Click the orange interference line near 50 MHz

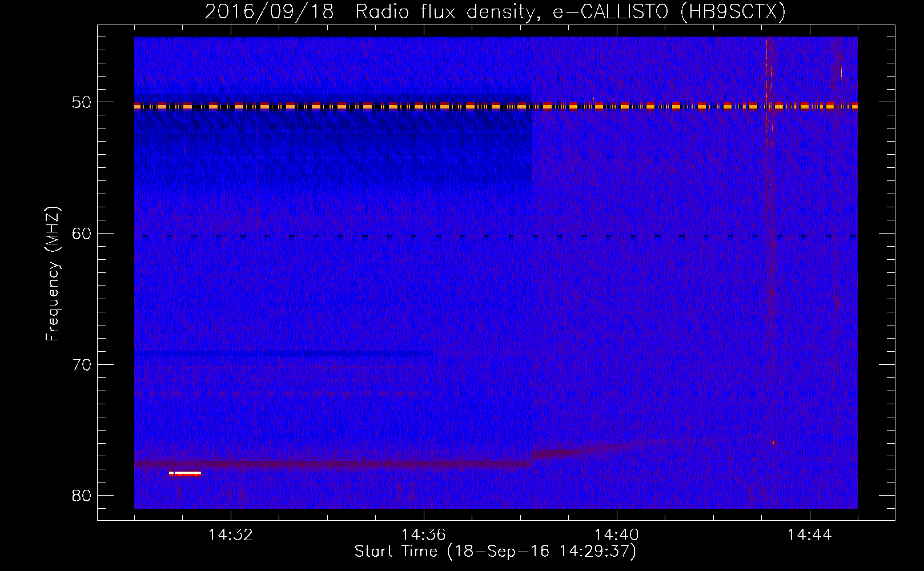pyautogui.click(x=496, y=106)
